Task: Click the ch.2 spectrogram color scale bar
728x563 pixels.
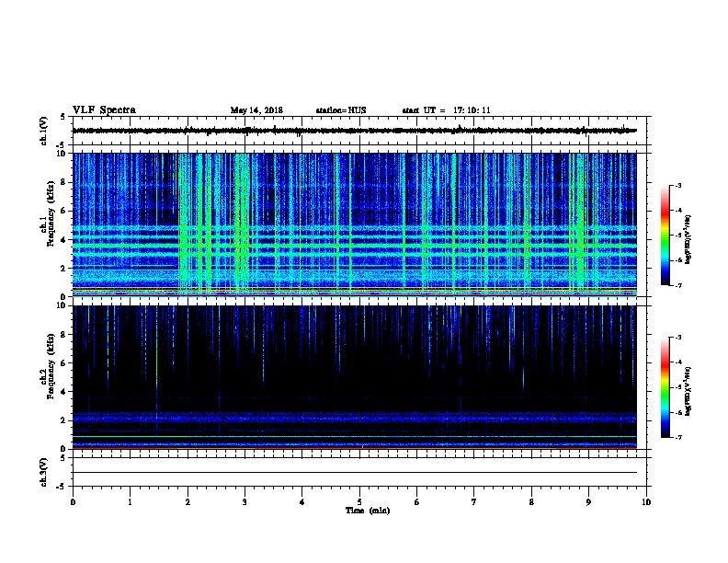Action: [665, 387]
